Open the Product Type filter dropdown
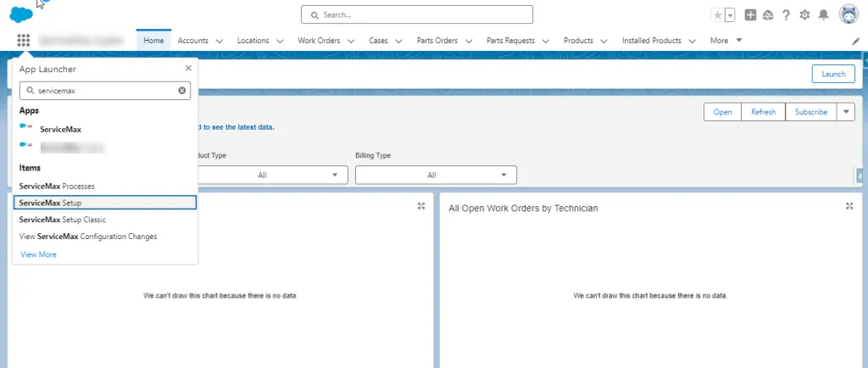Image resolution: width=868 pixels, height=368 pixels. [272, 175]
